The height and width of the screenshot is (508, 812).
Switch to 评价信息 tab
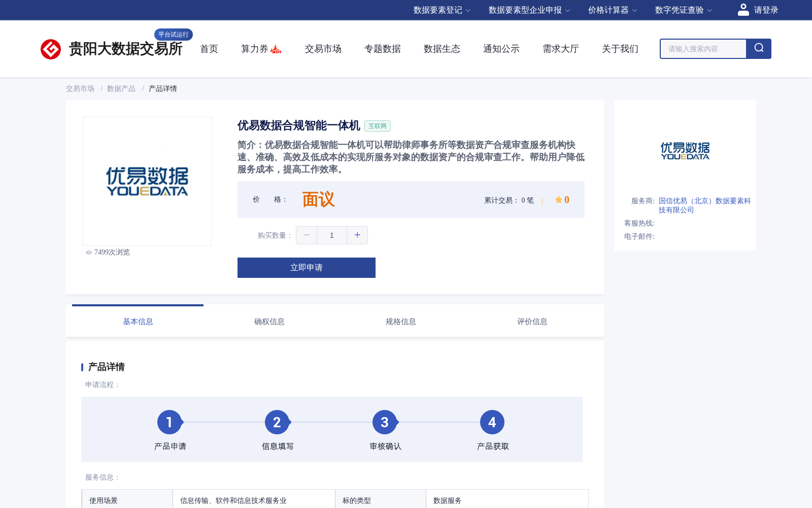pos(532,322)
